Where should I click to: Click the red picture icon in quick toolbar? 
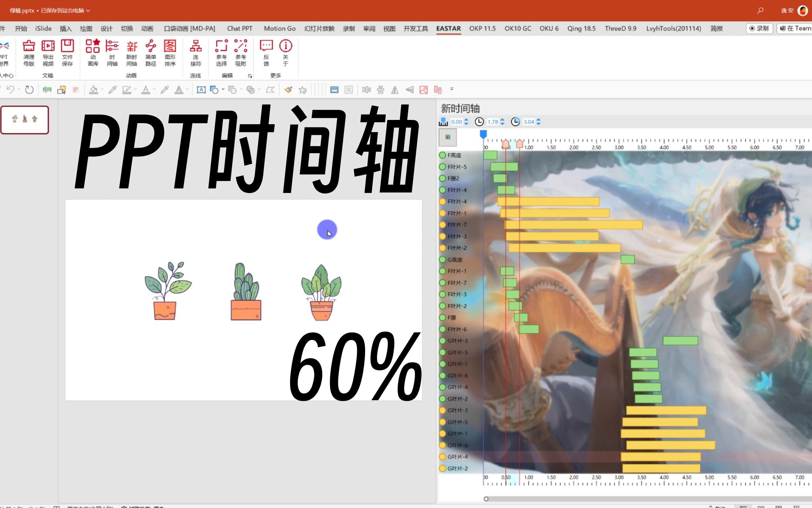(423, 90)
